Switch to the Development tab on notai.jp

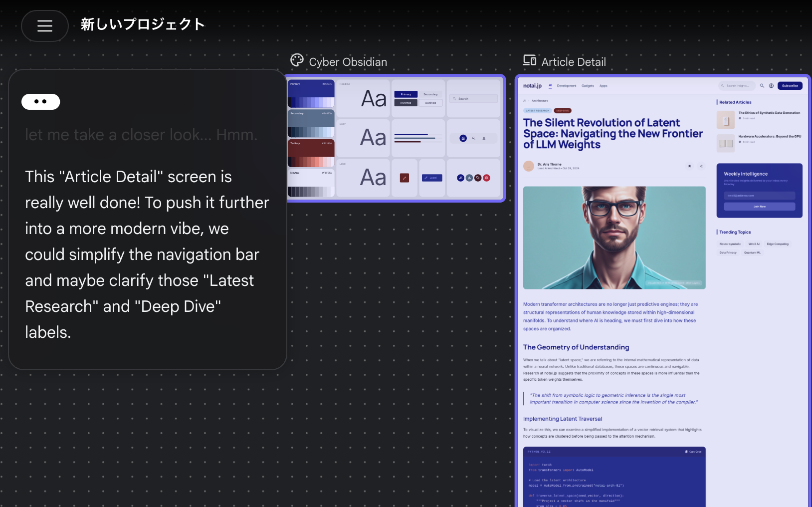(x=567, y=86)
